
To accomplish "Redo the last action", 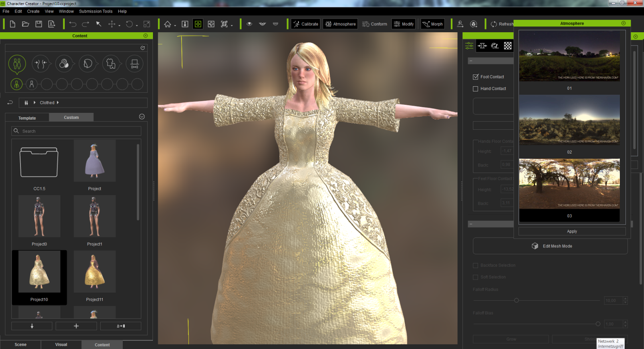I will click(x=86, y=24).
